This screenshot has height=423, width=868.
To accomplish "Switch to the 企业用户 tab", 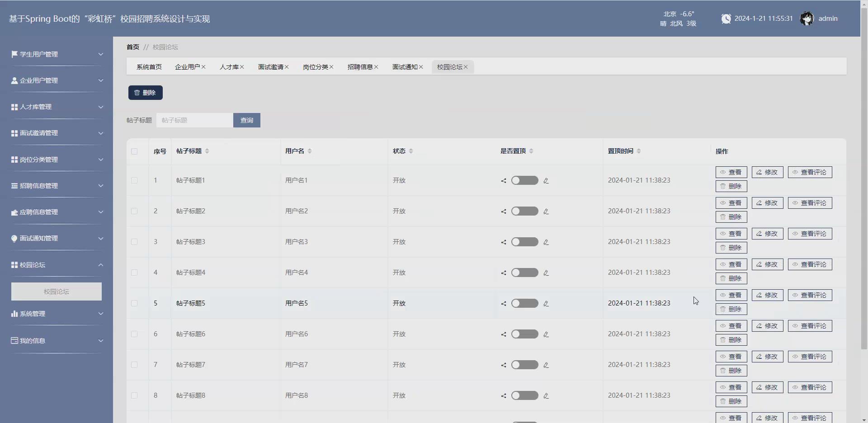I will (188, 67).
